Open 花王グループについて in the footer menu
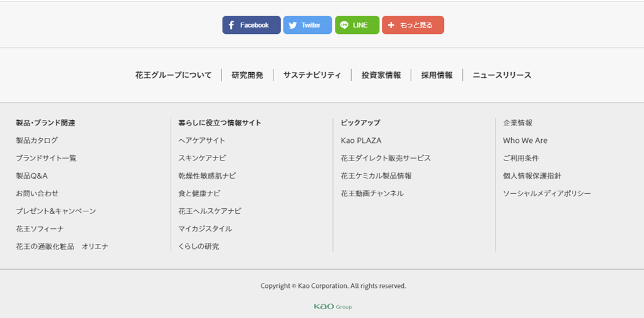The height and width of the screenshot is (318, 644). [x=173, y=75]
